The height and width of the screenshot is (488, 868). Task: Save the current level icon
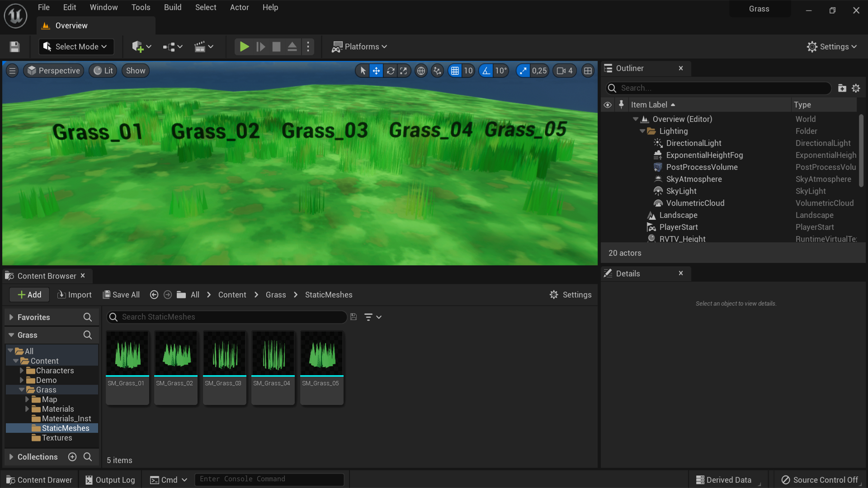tap(14, 47)
